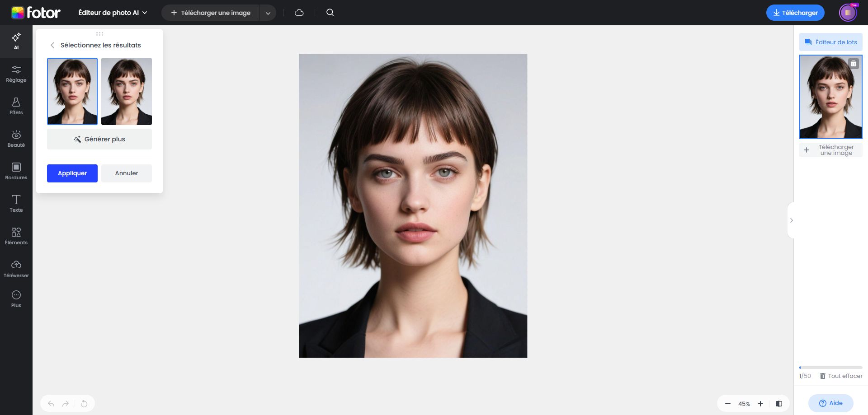This screenshot has height=415, width=868.
Task: Go back from Sélectionnez les résultats
Action: pos(52,45)
